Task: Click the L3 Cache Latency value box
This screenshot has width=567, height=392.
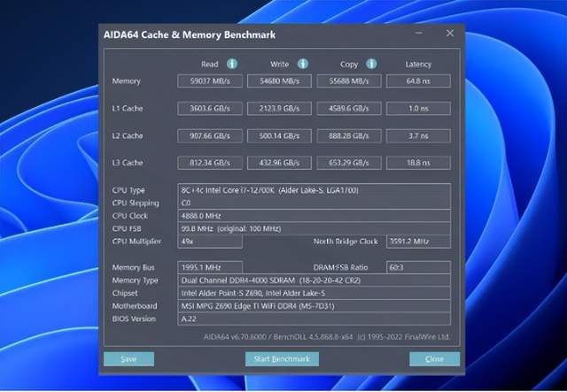Action: 418,163
